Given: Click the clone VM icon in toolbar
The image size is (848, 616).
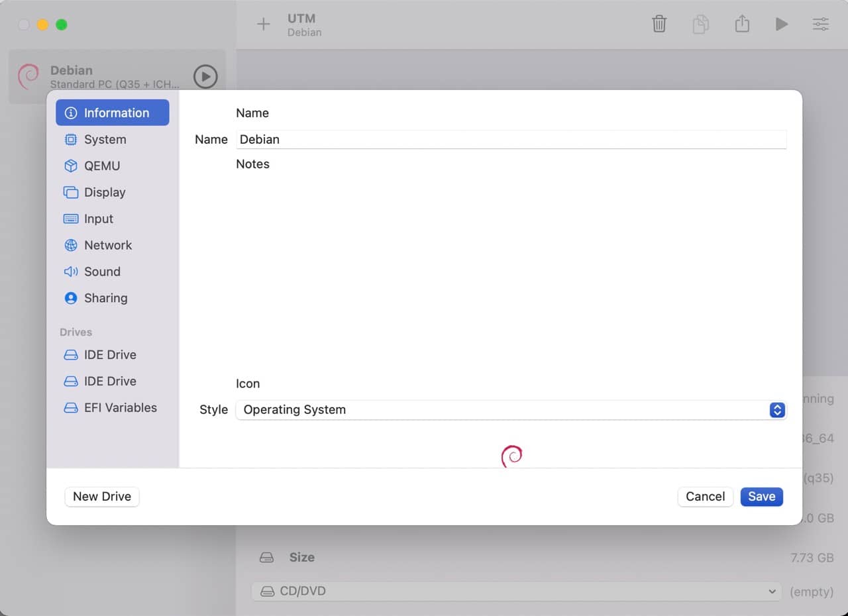Looking at the screenshot, I should pos(700,25).
